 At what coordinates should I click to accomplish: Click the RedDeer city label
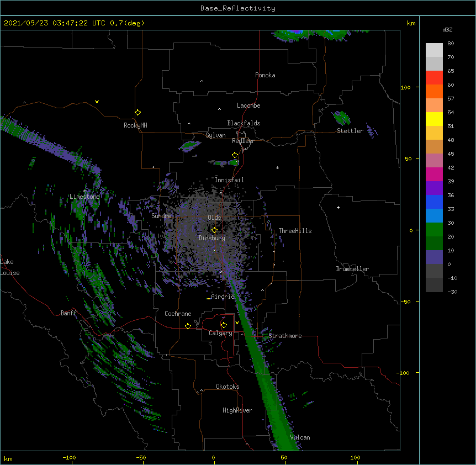pyautogui.click(x=243, y=141)
